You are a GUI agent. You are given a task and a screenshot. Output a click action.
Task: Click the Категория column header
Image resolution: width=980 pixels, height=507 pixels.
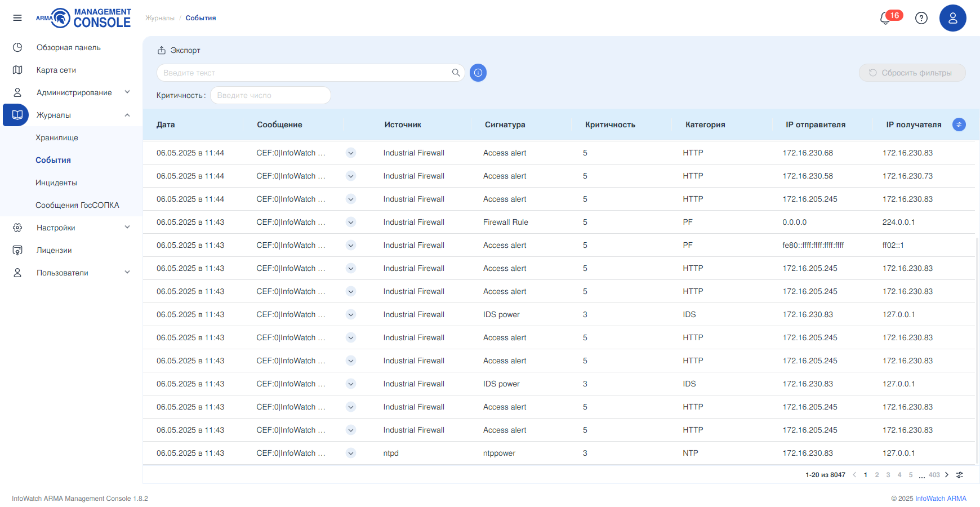705,124
